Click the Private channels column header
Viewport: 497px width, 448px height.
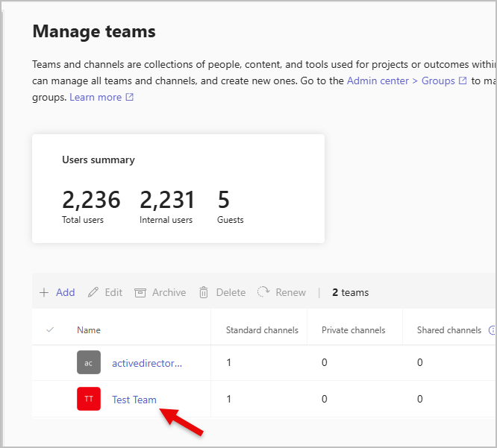[x=353, y=330]
